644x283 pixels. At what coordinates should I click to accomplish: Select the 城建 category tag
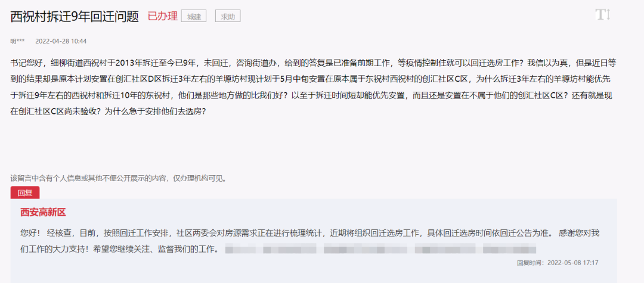point(193,17)
